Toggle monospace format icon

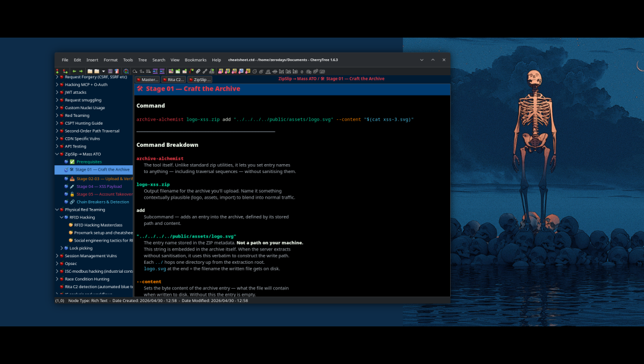click(x=323, y=71)
